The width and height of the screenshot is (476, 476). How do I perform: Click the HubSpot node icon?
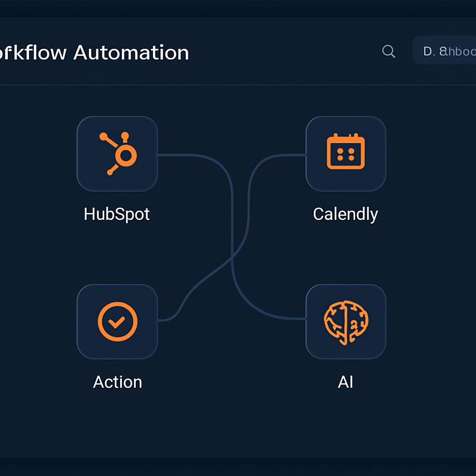pos(117,154)
